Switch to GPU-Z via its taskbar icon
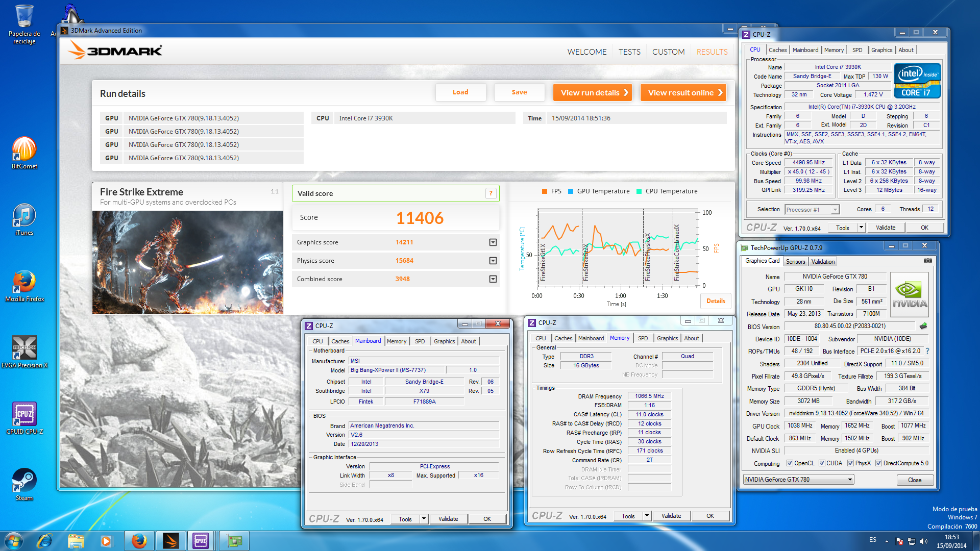This screenshot has height=551, width=980. coord(234,541)
